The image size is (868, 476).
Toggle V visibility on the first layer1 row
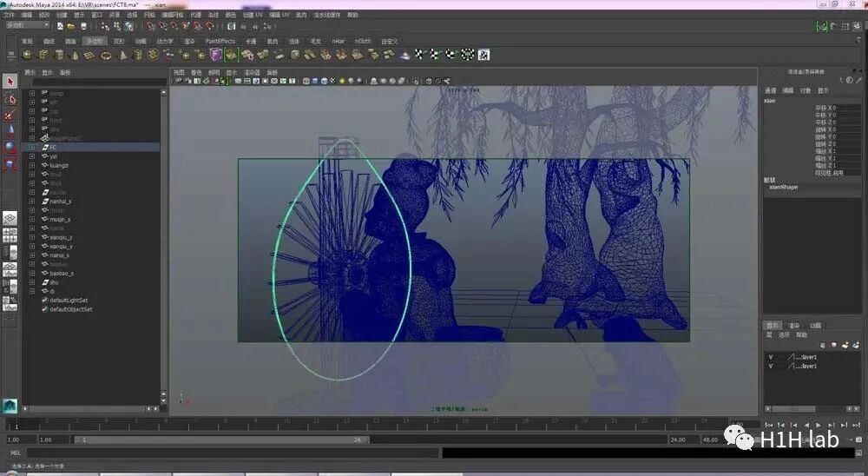(x=771, y=357)
